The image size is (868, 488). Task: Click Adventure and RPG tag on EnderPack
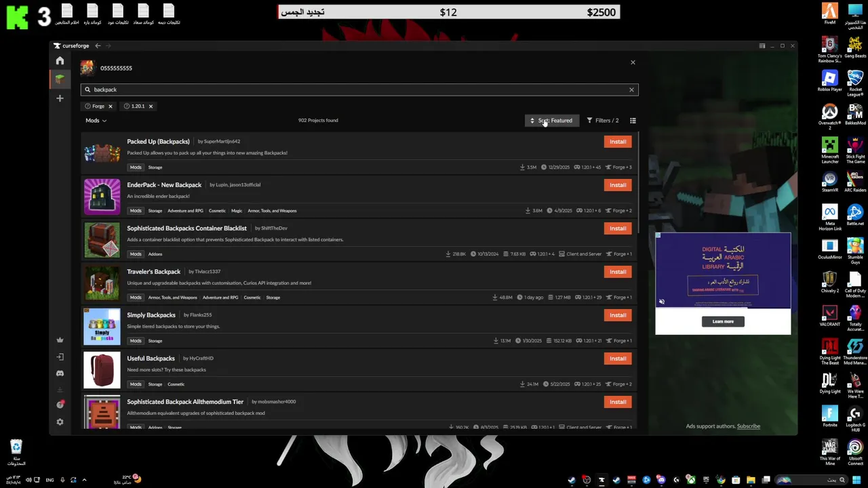(185, 211)
